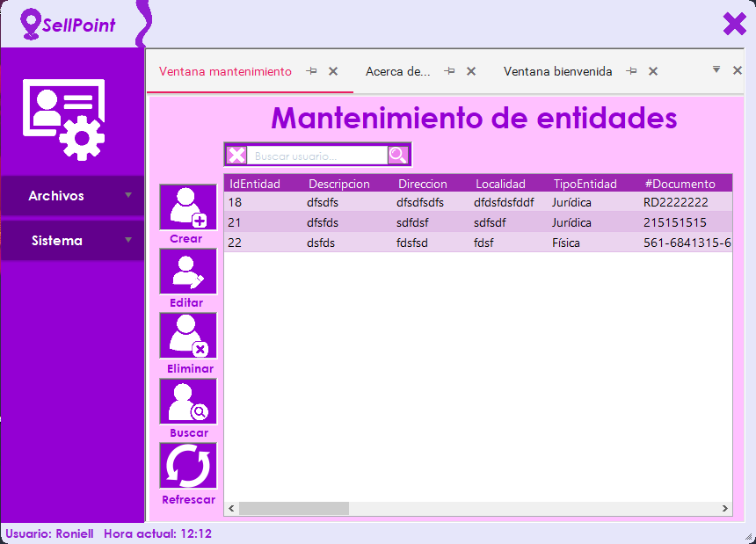Expand the Archivos menu

coord(72,196)
